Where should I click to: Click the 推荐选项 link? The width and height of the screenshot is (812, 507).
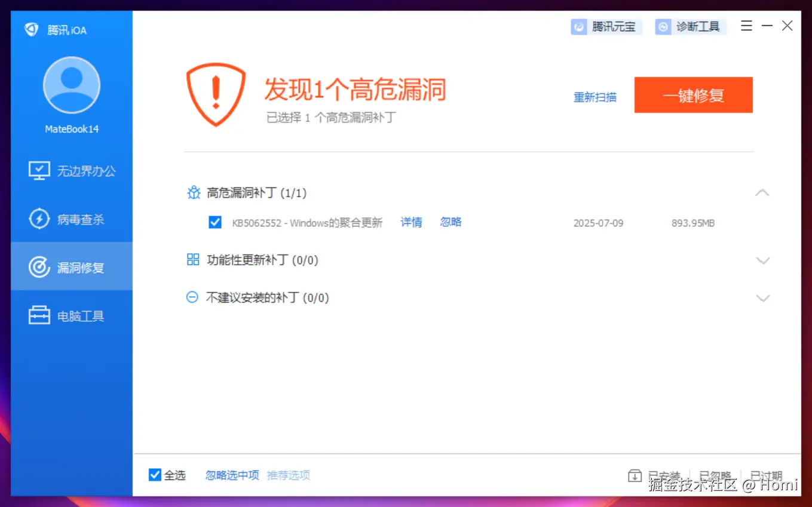(x=289, y=475)
